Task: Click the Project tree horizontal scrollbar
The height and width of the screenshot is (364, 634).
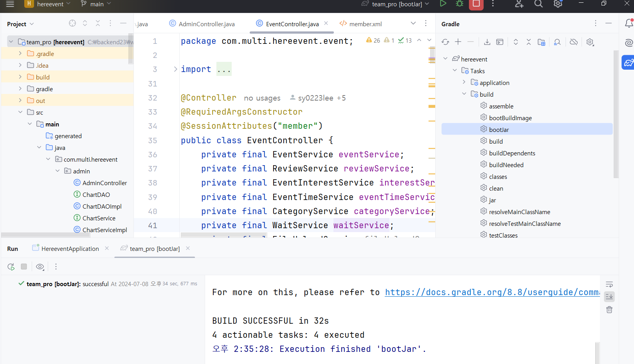Action: [45, 235]
